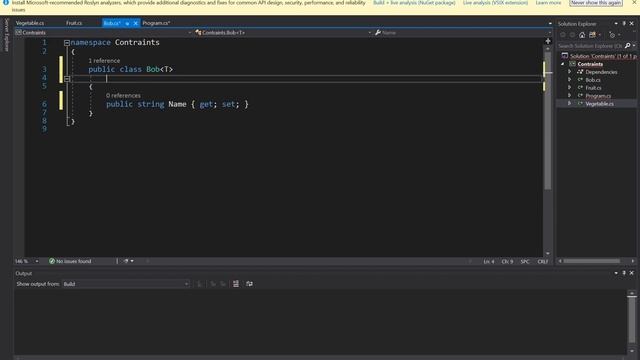Click the Search Solution Explorer field
This screenshot has height=360, width=640.
(590, 46)
